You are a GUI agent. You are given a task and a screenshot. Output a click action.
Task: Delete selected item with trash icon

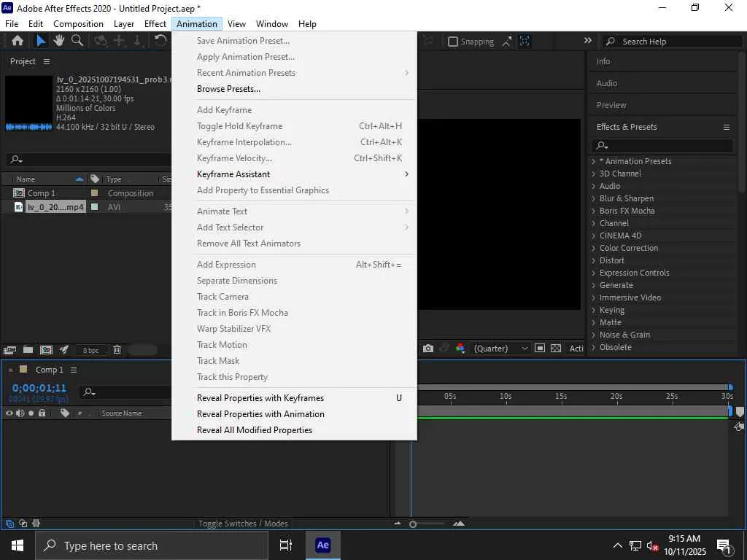(117, 350)
